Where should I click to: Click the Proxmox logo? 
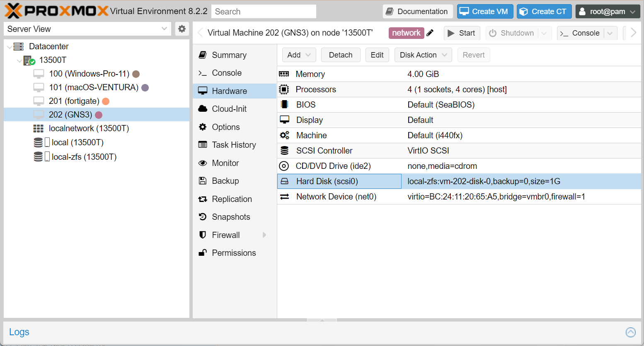[x=56, y=11]
